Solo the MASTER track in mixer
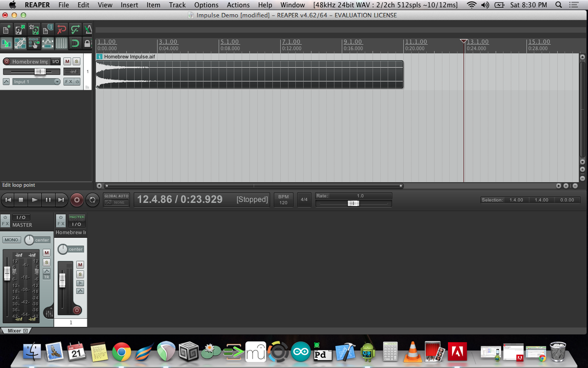Viewport: 588px width, 368px height. (x=46, y=262)
